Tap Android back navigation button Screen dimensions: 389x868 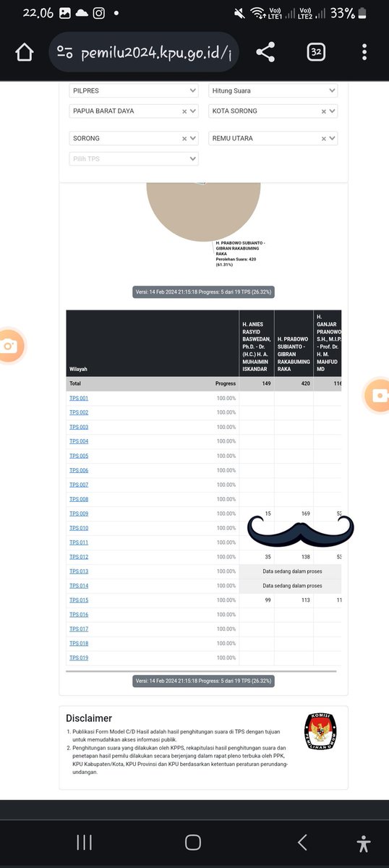tap(302, 841)
